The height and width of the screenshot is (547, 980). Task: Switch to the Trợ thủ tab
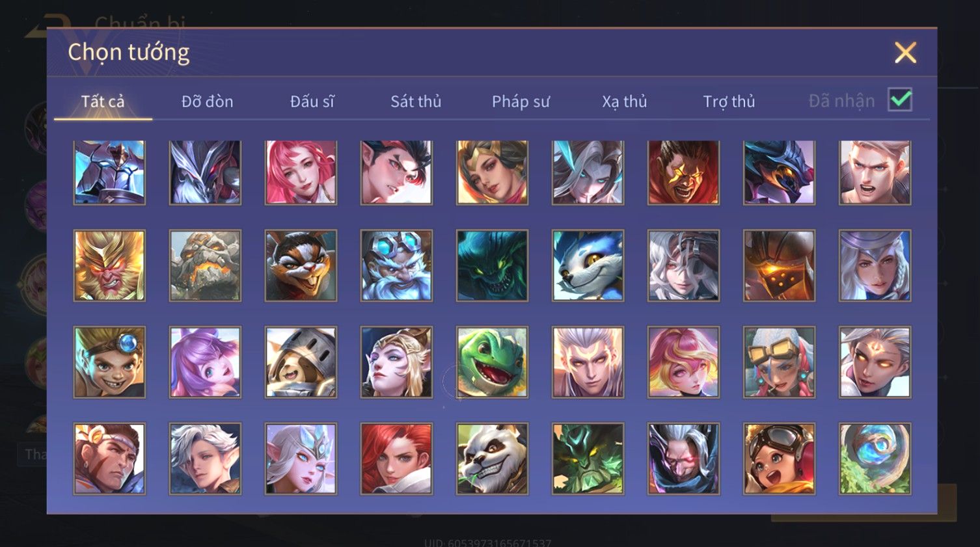[729, 101]
